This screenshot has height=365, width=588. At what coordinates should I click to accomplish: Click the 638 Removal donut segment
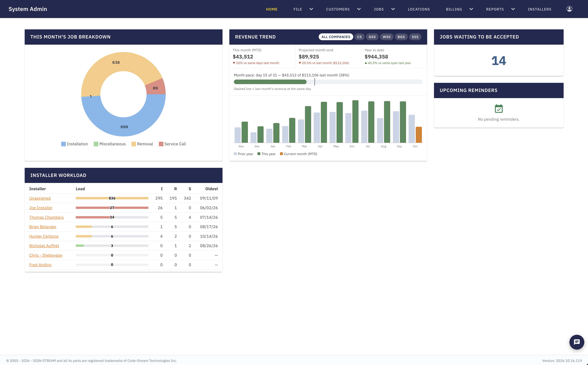(x=116, y=62)
